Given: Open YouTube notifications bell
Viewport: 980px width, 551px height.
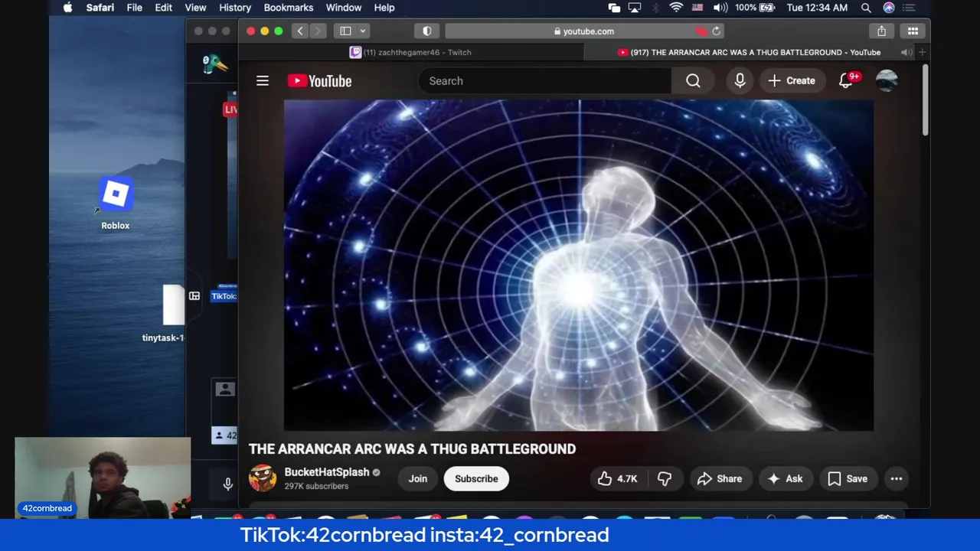Looking at the screenshot, I should [846, 80].
